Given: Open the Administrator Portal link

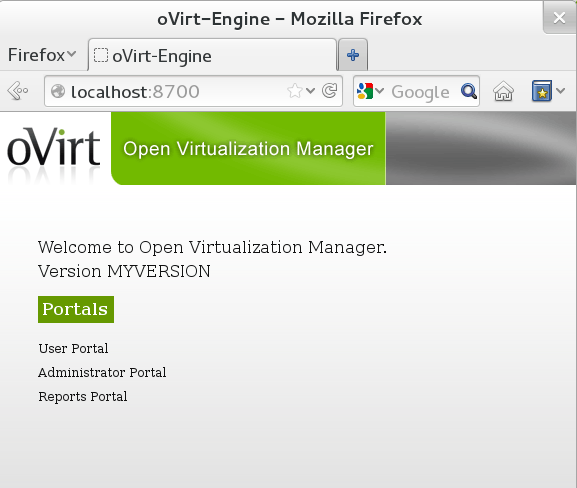Looking at the screenshot, I should click(102, 372).
